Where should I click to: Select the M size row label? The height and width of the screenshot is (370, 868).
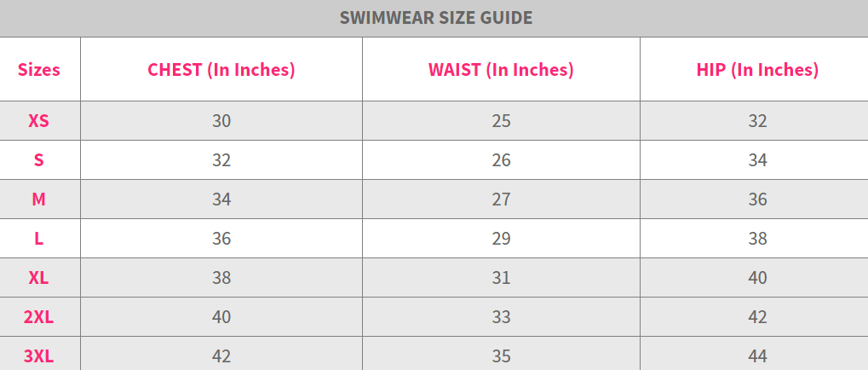[38, 199]
